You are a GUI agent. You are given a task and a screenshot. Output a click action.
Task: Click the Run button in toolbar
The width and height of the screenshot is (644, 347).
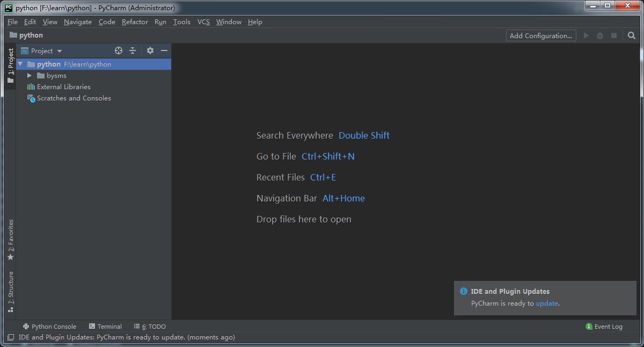(586, 35)
